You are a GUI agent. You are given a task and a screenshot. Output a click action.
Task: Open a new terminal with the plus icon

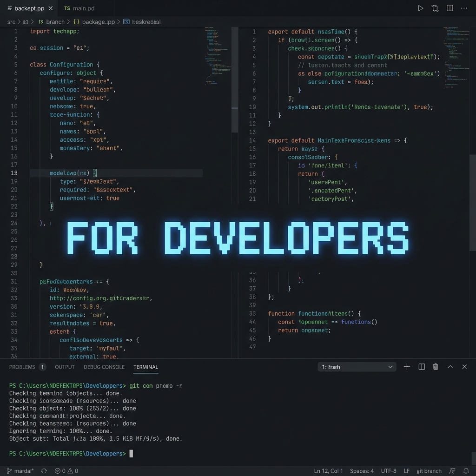[x=407, y=367]
